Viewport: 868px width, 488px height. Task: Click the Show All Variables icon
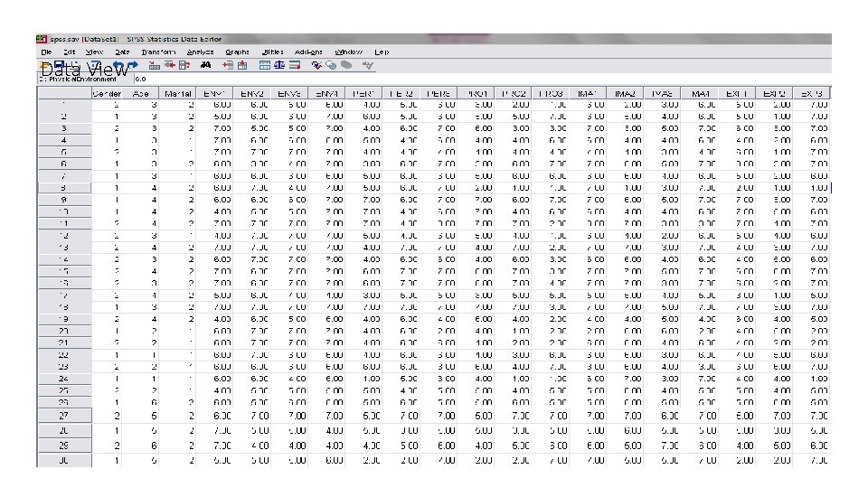[x=346, y=65]
